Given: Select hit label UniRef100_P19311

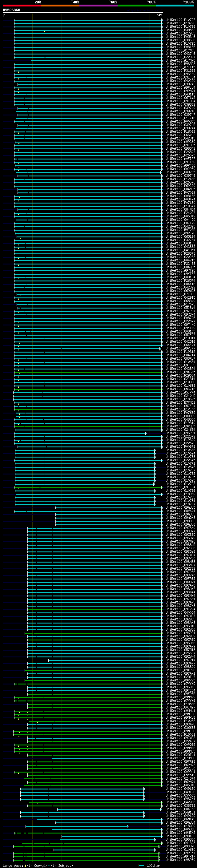Looking at the screenshot, I should point(180,338).
